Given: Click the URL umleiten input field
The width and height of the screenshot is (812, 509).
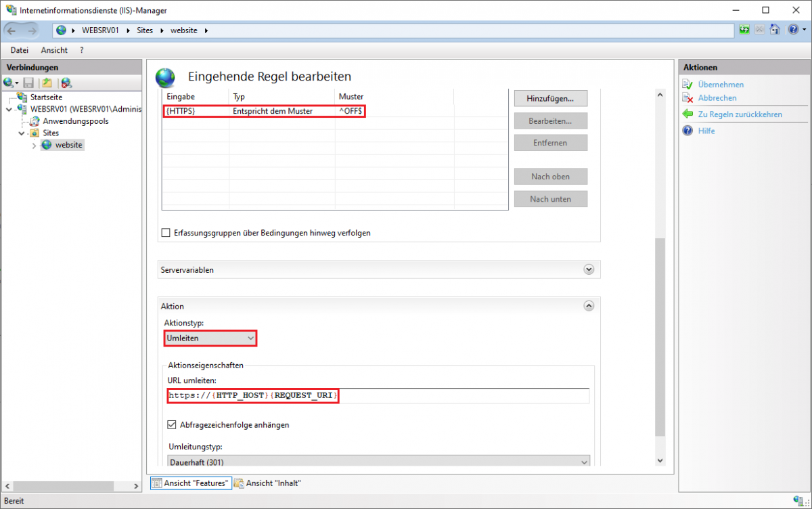Looking at the screenshot, I should tap(378, 395).
